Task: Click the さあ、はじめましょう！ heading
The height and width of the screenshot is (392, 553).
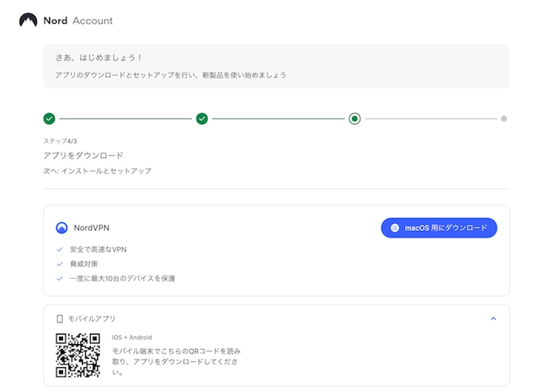Action: point(99,58)
